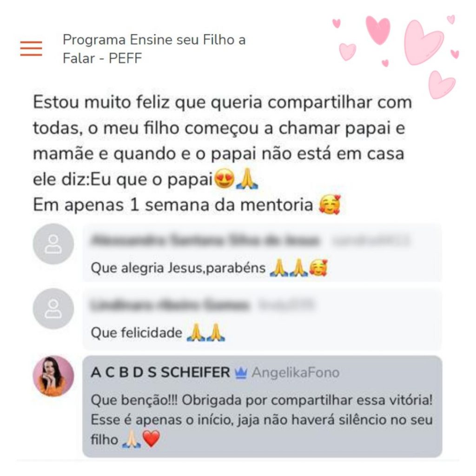Click the blue crown badge icon
Viewport: 476px width, 476px height.
coord(241,373)
